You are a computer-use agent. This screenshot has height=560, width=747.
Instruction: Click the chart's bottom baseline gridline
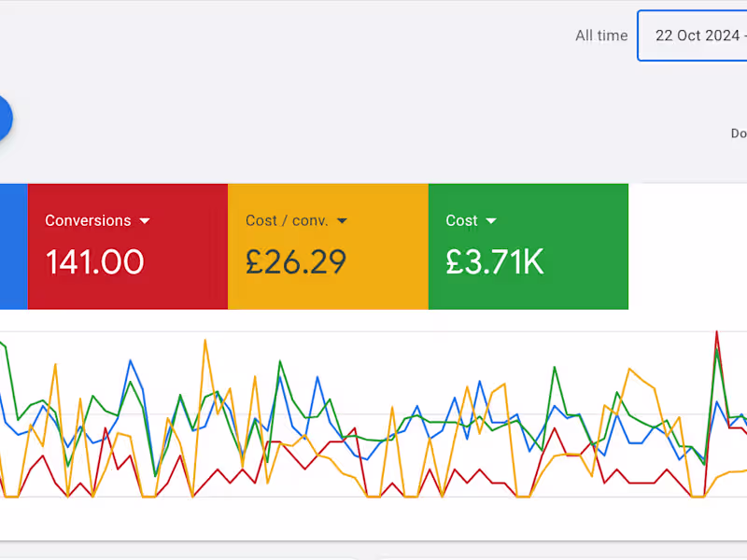[x=373, y=497]
